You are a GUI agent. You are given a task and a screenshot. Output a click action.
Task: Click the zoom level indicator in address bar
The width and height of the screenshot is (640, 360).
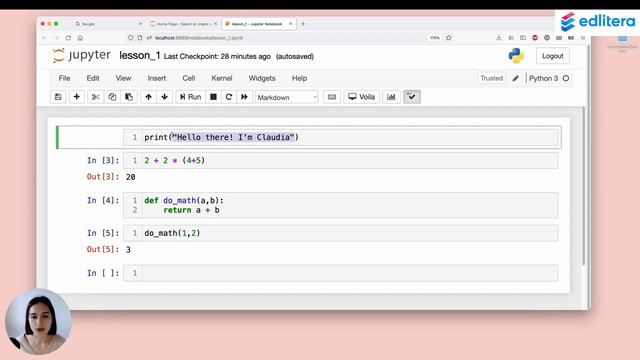435,38
